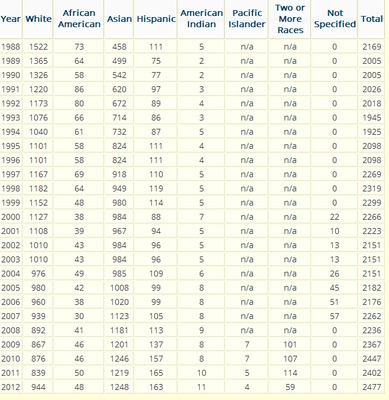Viewport: 389px width, 400px height.
Task: Select White value 976
Action: (x=38, y=274)
